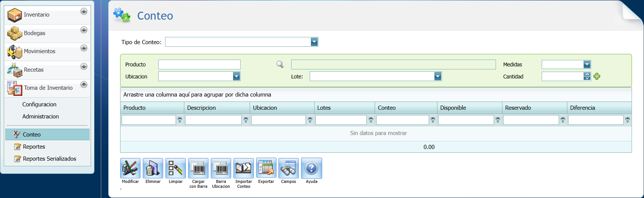Click the Ubicacion column filter icon

point(310,120)
